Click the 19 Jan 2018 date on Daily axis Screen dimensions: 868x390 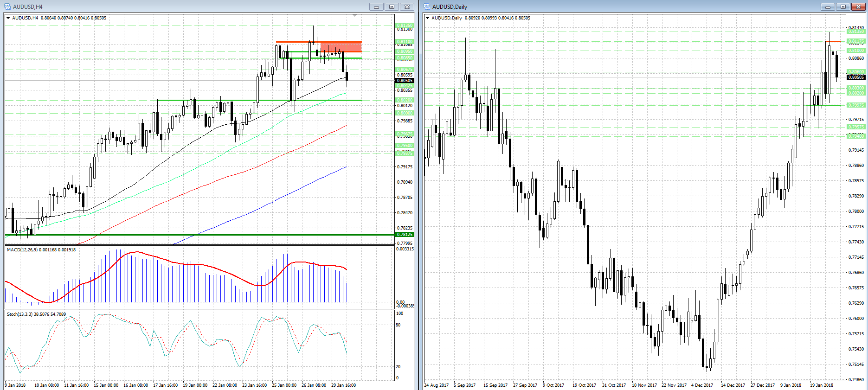click(822, 385)
